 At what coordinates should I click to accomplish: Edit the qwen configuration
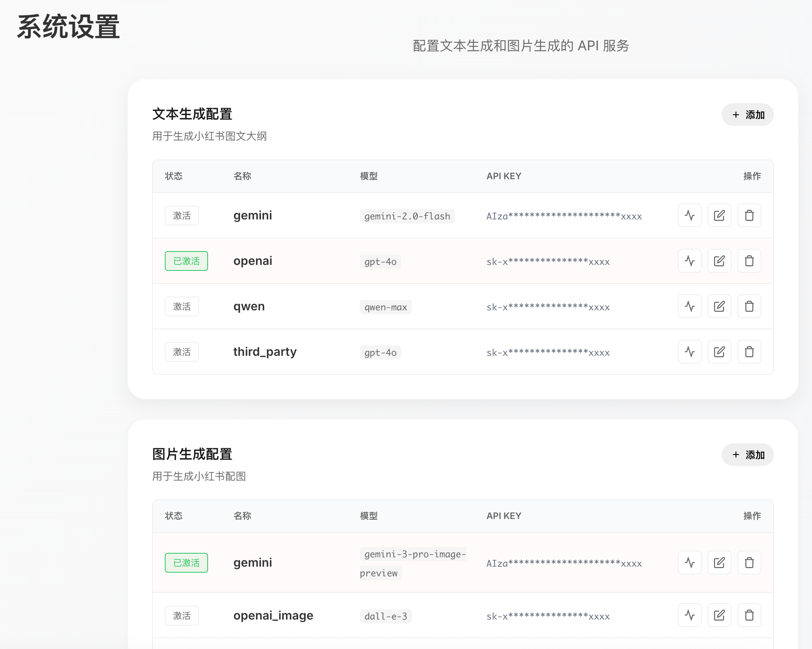tap(719, 306)
